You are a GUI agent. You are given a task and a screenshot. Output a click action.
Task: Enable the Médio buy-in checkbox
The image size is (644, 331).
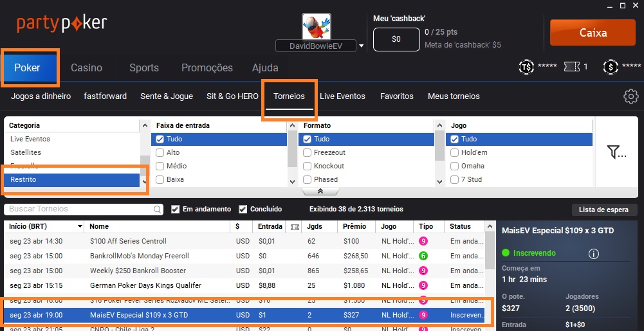pyautogui.click(x=160, y=166)
